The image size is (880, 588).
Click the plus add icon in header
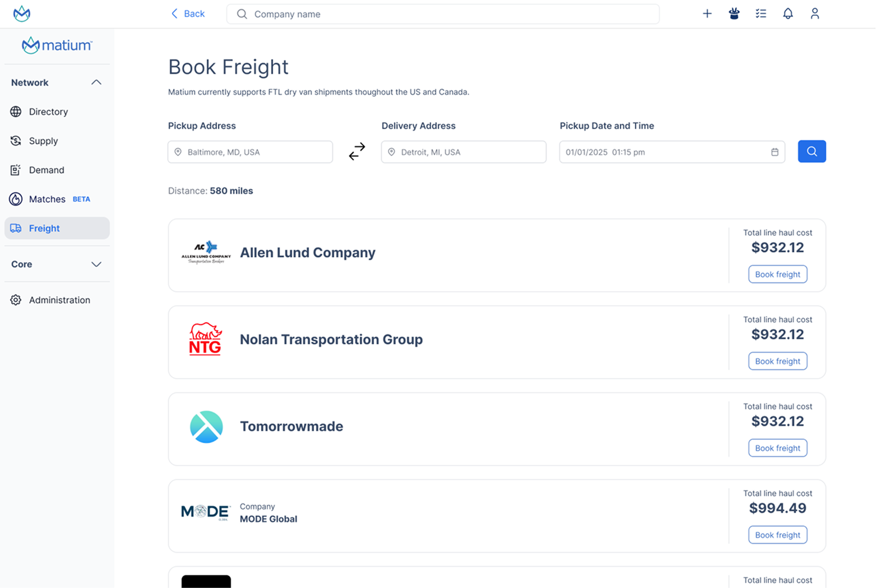tap(707, 13)
